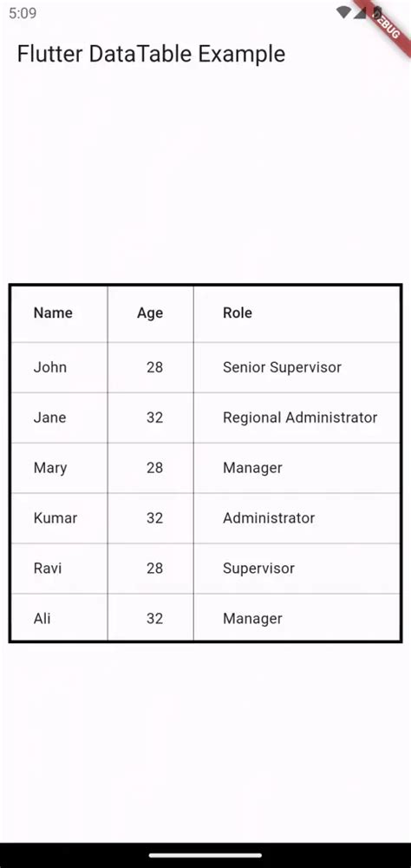411x868 pixels.
Task: Select the Age column header
Action: pos(150,312)
